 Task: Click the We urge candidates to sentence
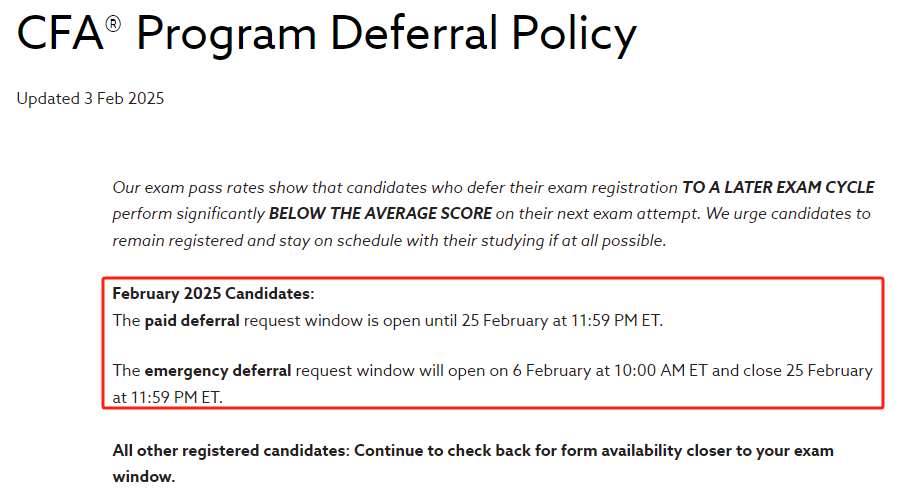pyautogui.click(x=788, y=214)
